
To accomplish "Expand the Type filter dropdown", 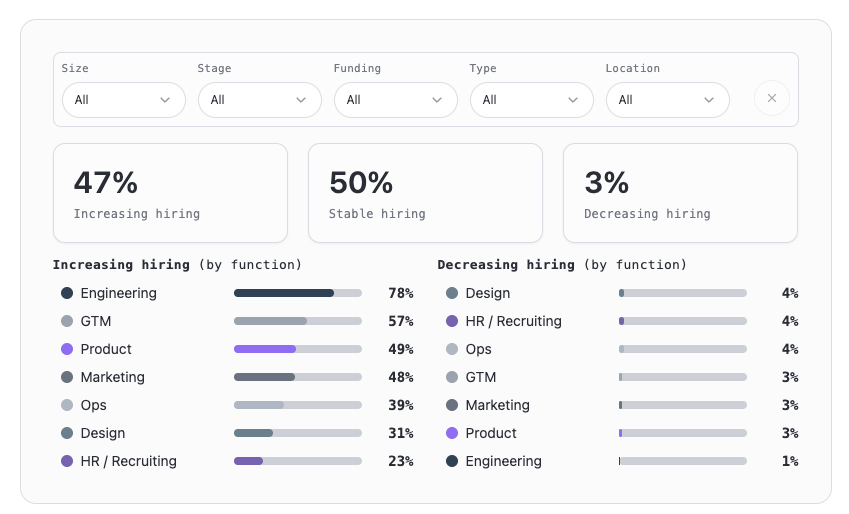I will [x=531, y=100].
